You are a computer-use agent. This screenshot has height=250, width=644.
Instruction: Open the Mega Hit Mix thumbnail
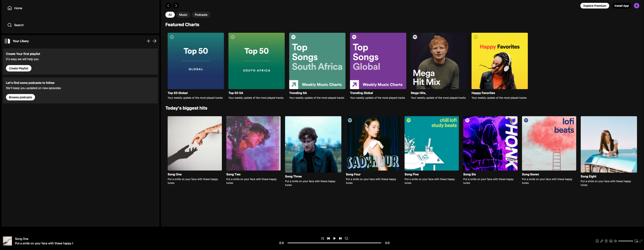pos(439,61)
